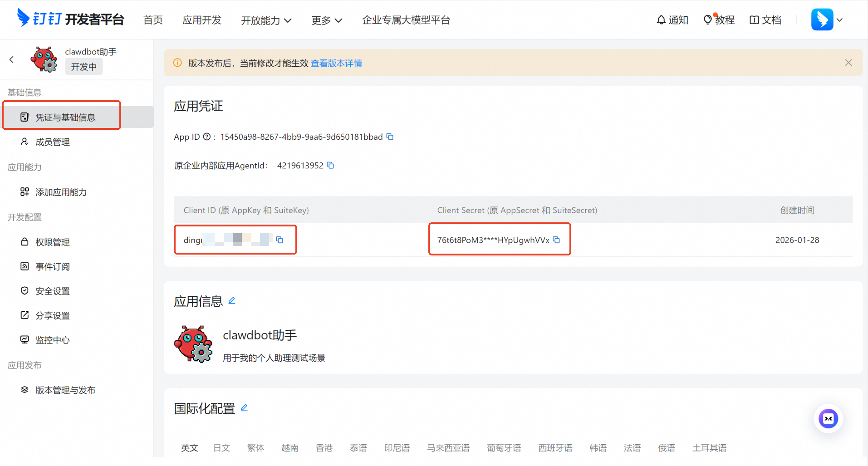Image resolution: width=868 pixels, height=466 pixels.
Task: Switch to the 韩语 language tab
Action: 598,448
